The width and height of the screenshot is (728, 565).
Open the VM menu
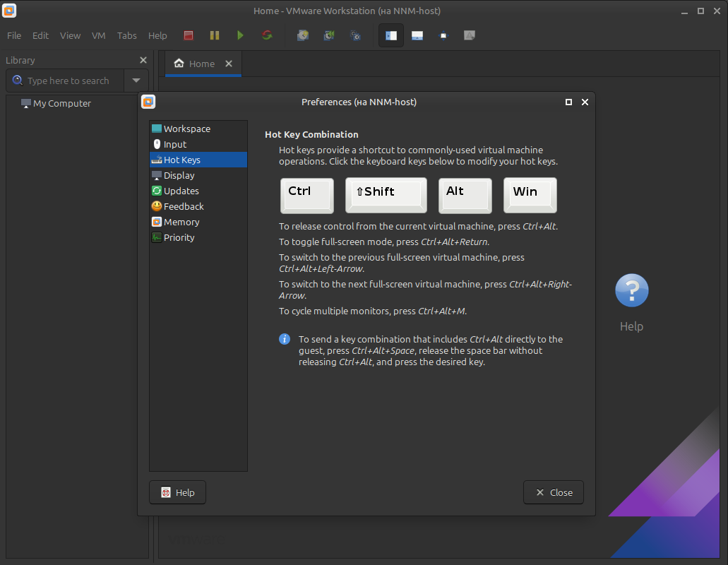(x=98, y=35)
